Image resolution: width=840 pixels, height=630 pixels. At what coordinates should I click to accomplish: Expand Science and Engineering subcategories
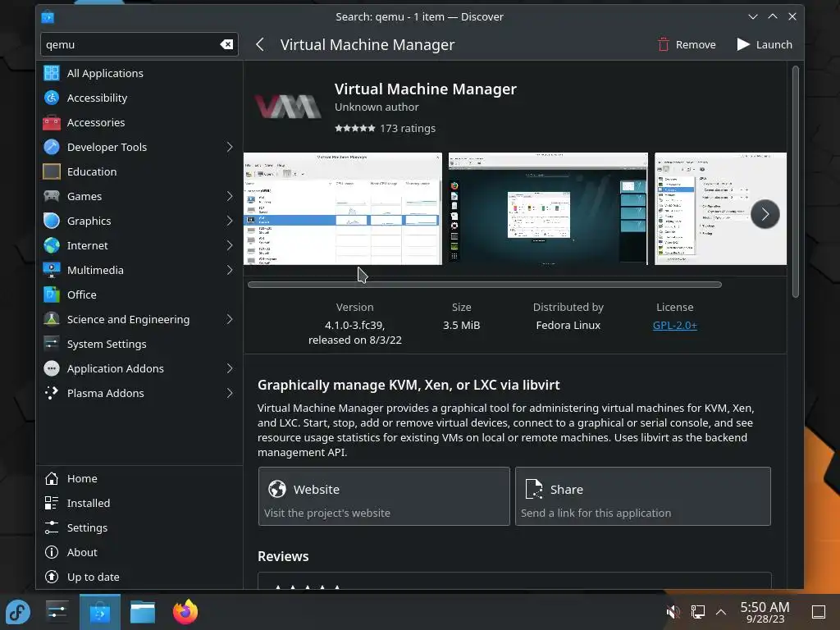coord(230,319)
